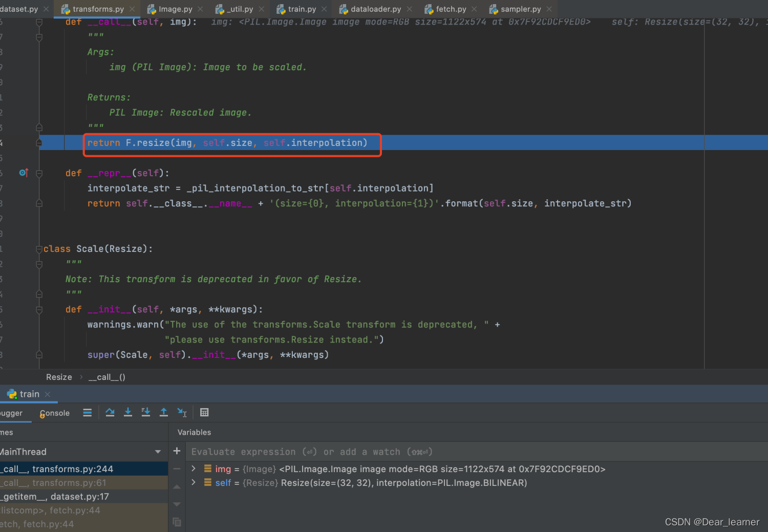This screenshot has width=768, height=532.
Task: Click the Run to Cursor icon
Action: pos(182,412)
